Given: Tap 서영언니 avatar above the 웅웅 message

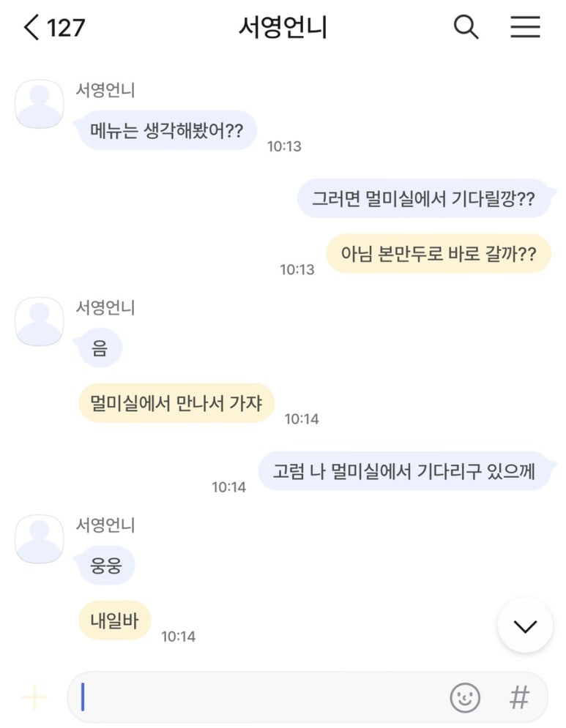Looking at the screenshot, I should [40, 539].
